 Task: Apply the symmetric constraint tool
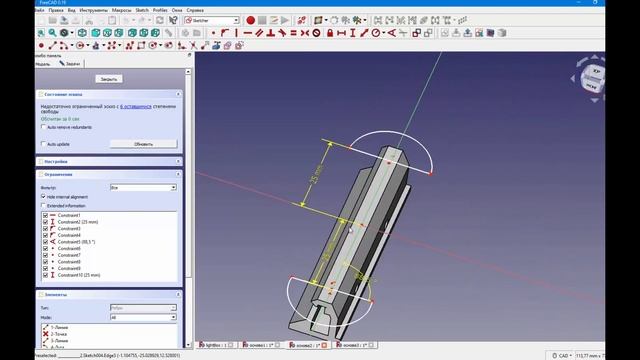[x=305, y=33]
